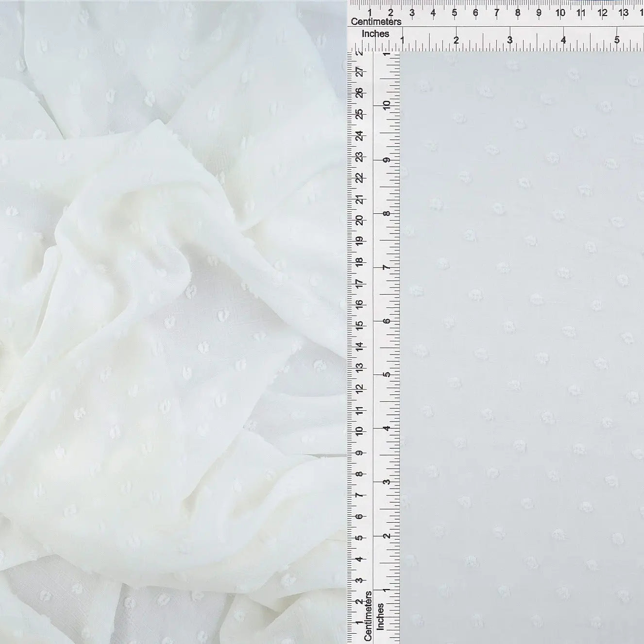This screenshot has height=644, width=644.
Task: Select the flat dotted fabric swatch
Action: (522, 347)
